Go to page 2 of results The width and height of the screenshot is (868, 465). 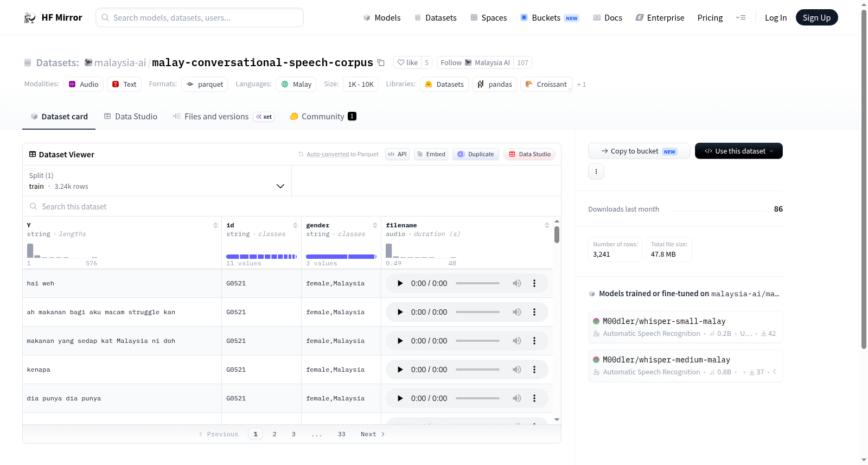(275, 434)
